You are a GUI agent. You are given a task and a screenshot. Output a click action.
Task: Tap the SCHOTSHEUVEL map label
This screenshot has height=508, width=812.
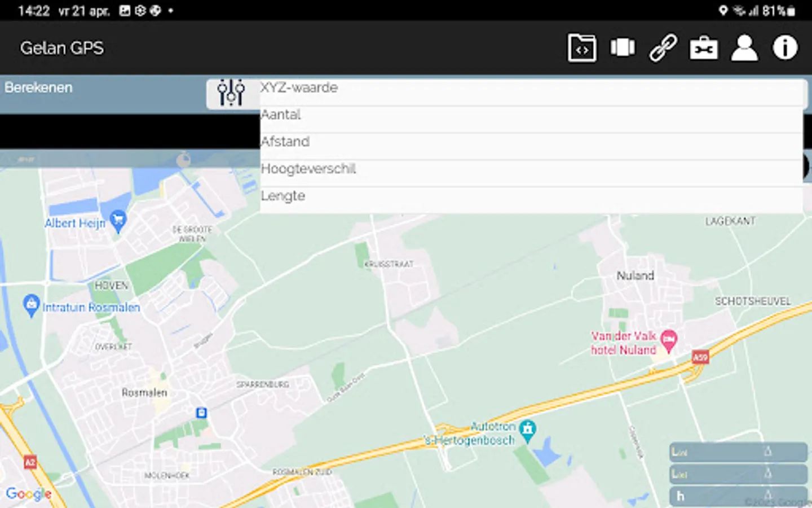[x=753, y=301]
